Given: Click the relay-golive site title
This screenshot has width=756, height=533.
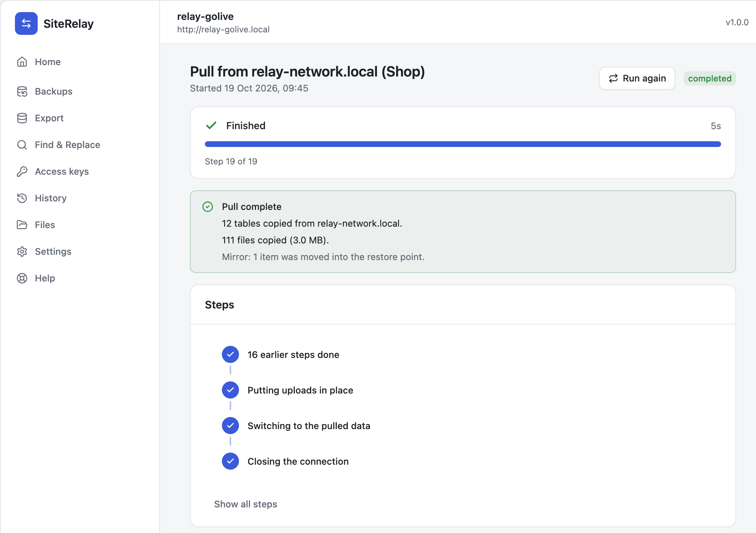Looking at the screenshot, I should (x=205, y=16).
